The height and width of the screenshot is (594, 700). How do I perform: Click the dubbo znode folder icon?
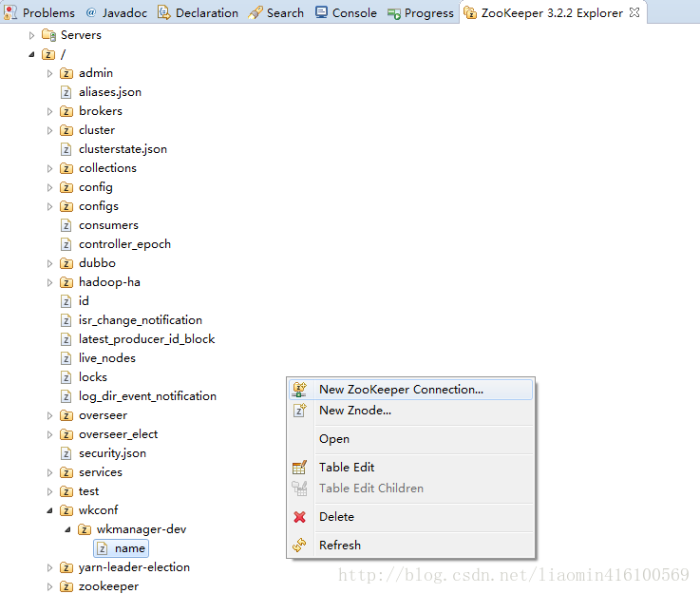click(x=66, y=263)
